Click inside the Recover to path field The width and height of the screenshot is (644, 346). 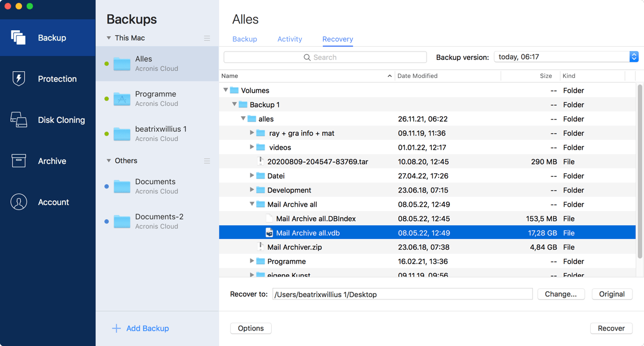tap(403, 294)
